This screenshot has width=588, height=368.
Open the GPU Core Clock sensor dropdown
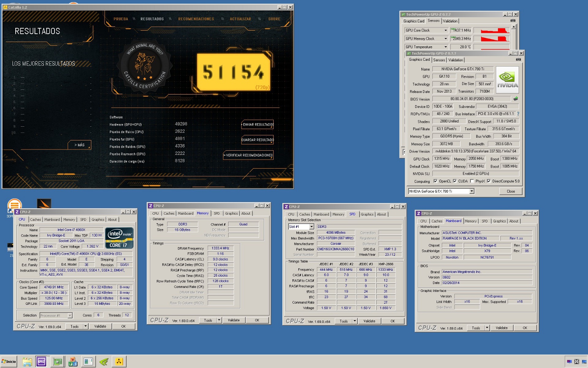pos(445,30)
